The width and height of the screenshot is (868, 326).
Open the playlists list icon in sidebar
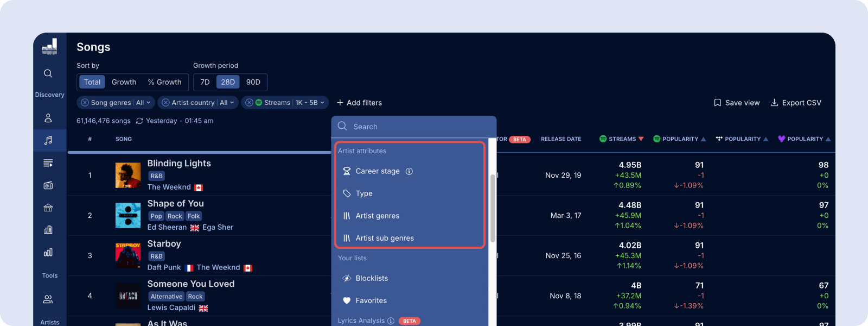click(x=48, y=163)
